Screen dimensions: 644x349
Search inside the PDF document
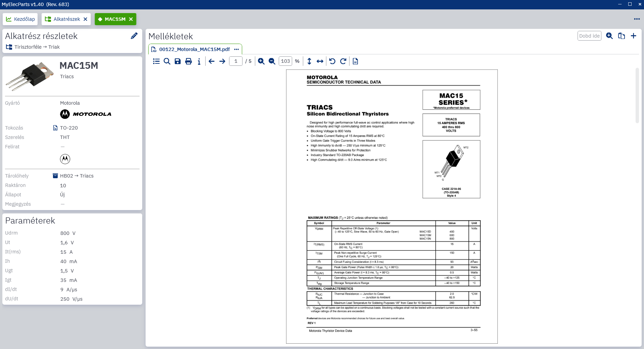tap(167, 61)
